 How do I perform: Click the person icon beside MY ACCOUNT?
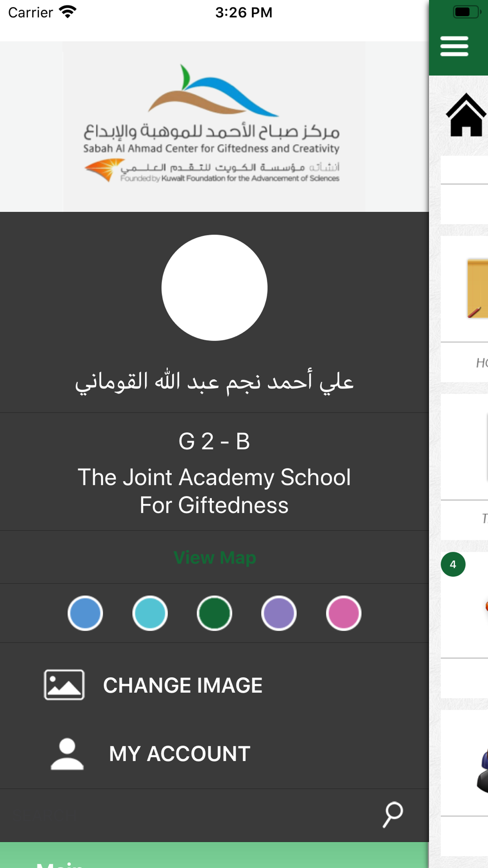click(x=67, y=754)
